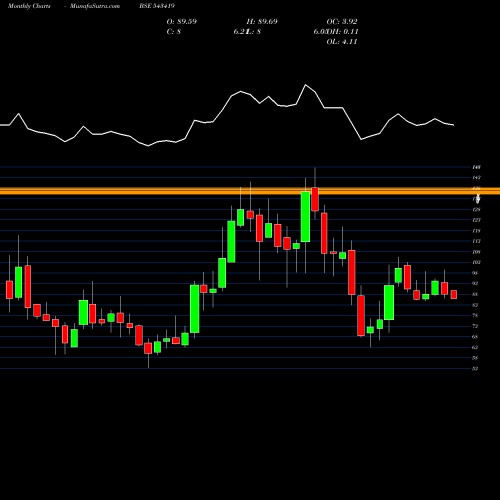500x500 pixels.
Task: Click the peak of the white indicator line
Action: point(305,85)
